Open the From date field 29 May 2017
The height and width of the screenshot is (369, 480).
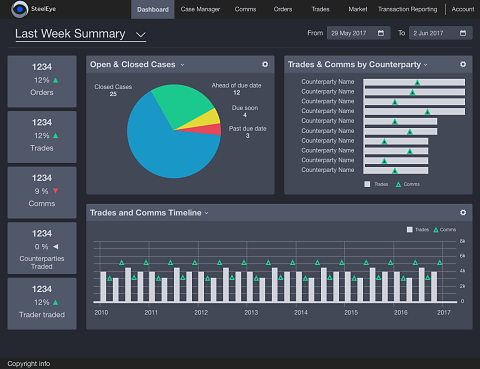click(358, 33)
